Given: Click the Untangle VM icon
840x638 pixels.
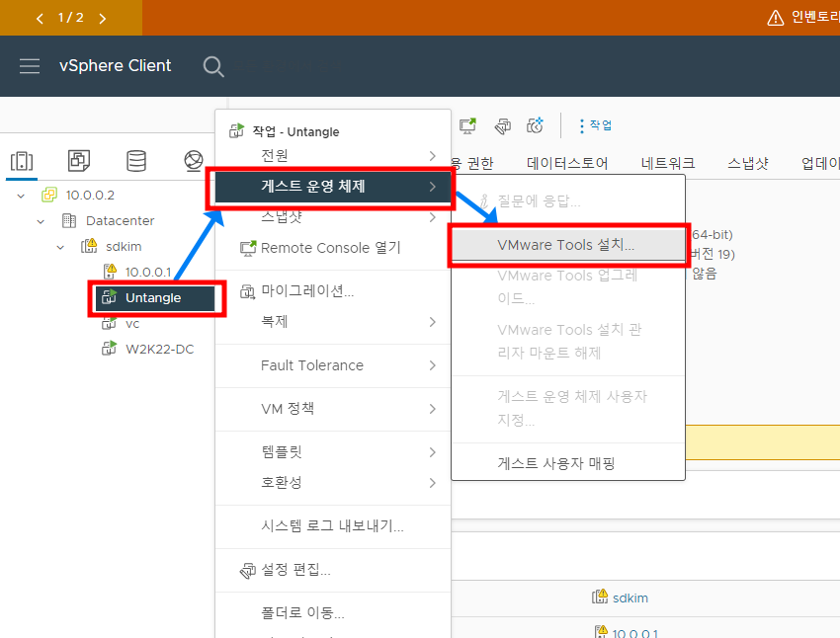Looking at the screenshot, I should point(109,297).
